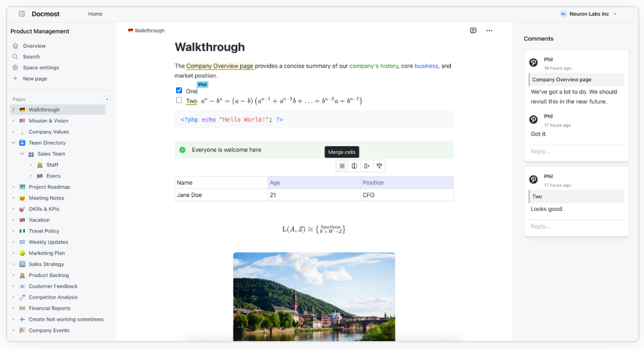The width and height of the screenshot is (644, 349).
Task: Click the green check icon in welcome callout
Action: (183, 150)
